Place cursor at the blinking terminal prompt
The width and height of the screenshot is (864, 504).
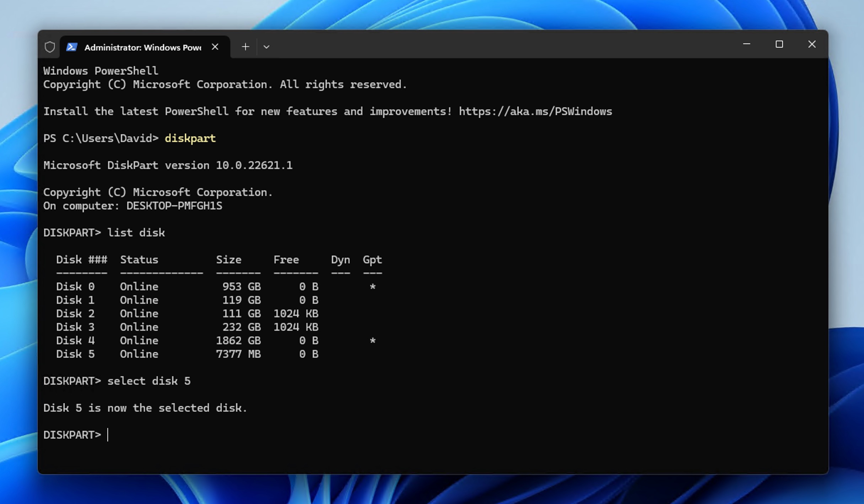(107, 434)
